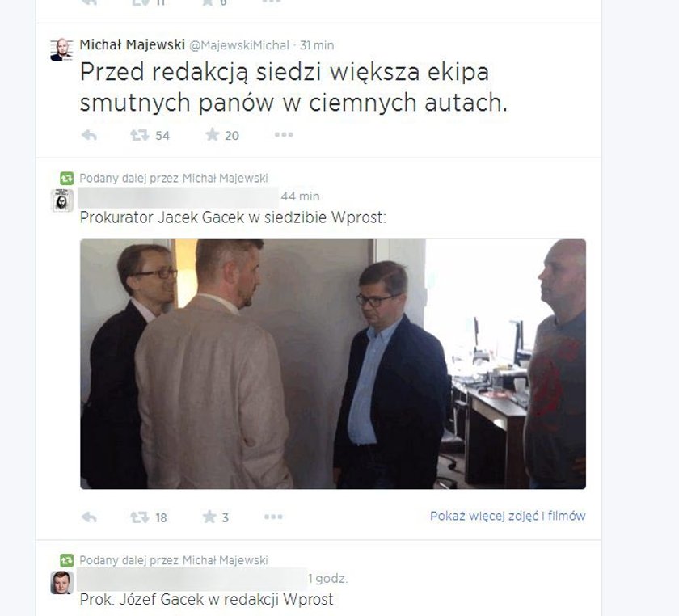Click Michał Majewski's avatar picture
The width and height of the screenshot is (679, 616).
(61, 49)
